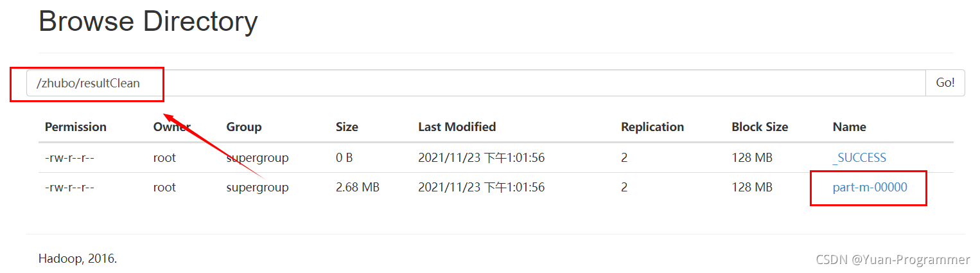Click the _SUCCESS row's permission text

69,158
